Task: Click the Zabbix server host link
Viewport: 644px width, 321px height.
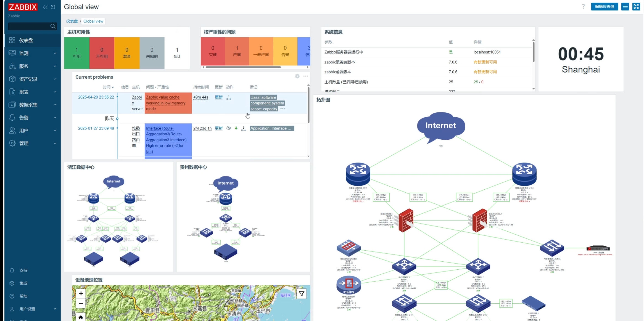Action: tap(137, 103)
